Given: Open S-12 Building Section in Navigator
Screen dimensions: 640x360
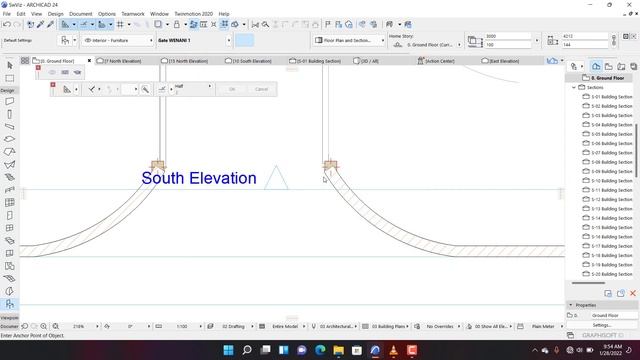Looking at the screenshot, I should click(x=607, y=199).
